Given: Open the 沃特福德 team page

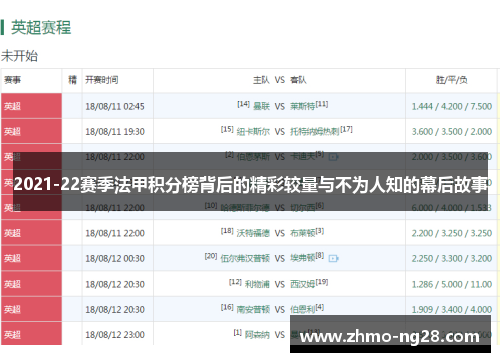Looking at the screenshot, I should (x=253, y=233).
